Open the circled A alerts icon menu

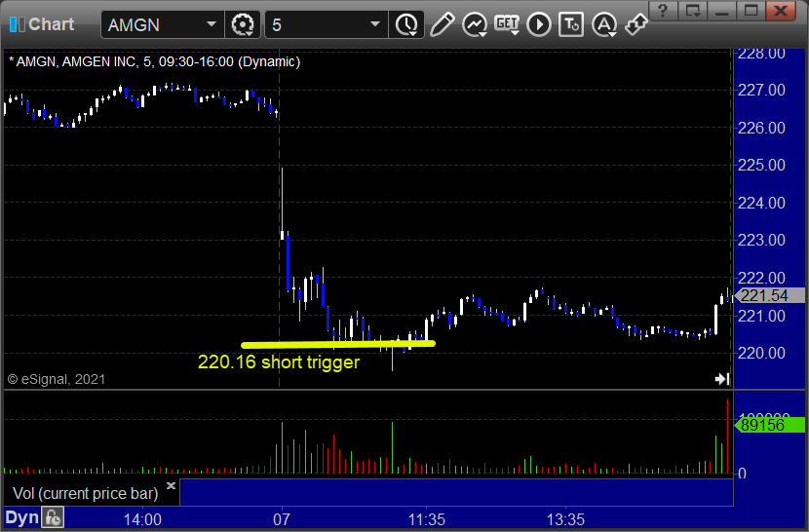(x=604, y=24)
